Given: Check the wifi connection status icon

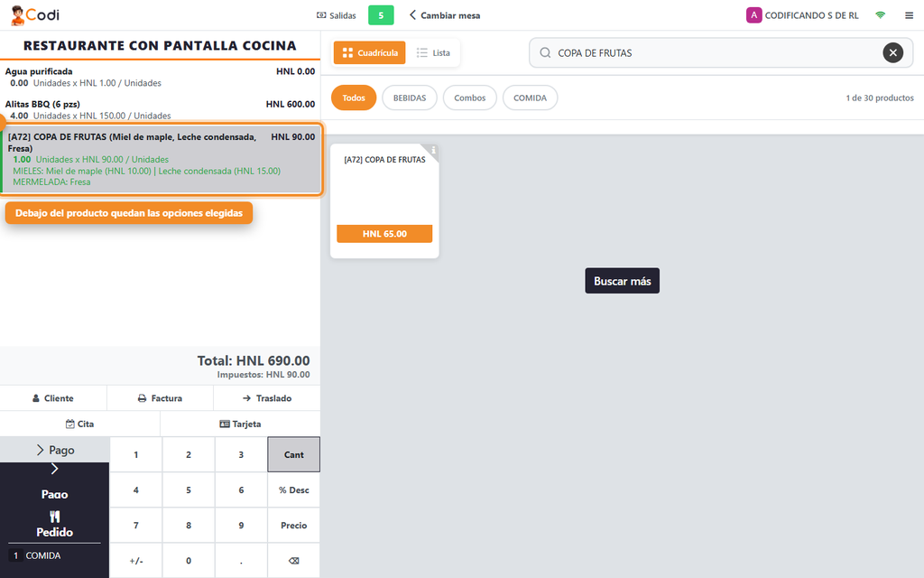Looking at the screenshot, I should (881, 15).
